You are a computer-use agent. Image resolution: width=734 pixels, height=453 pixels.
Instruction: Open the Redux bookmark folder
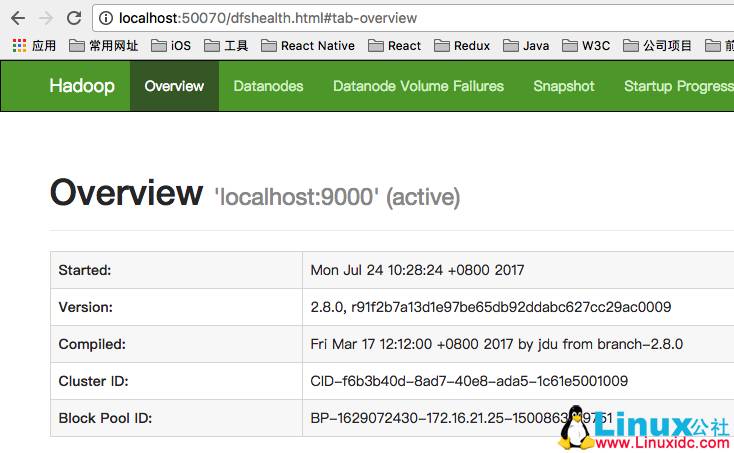pos(462,46)
